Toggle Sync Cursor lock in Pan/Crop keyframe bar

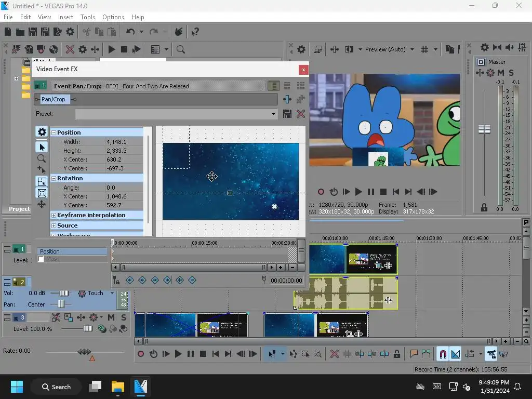(x=116, y=280)
